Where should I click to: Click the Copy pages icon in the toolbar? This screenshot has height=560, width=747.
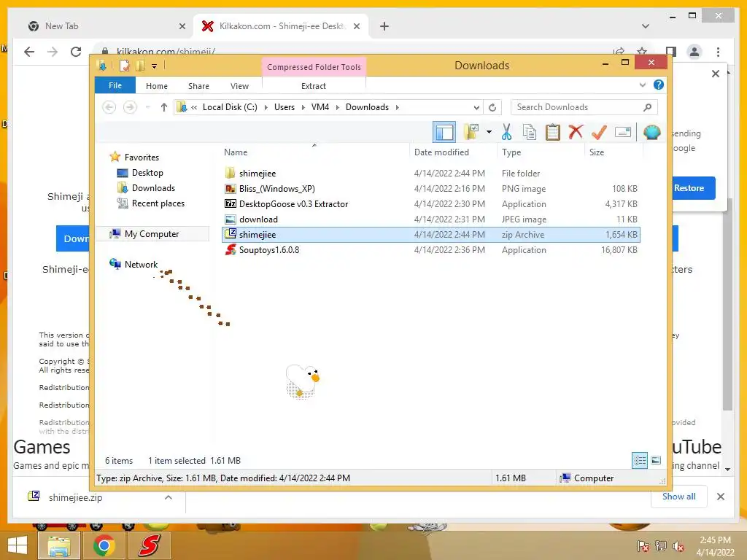pos(530,132)
